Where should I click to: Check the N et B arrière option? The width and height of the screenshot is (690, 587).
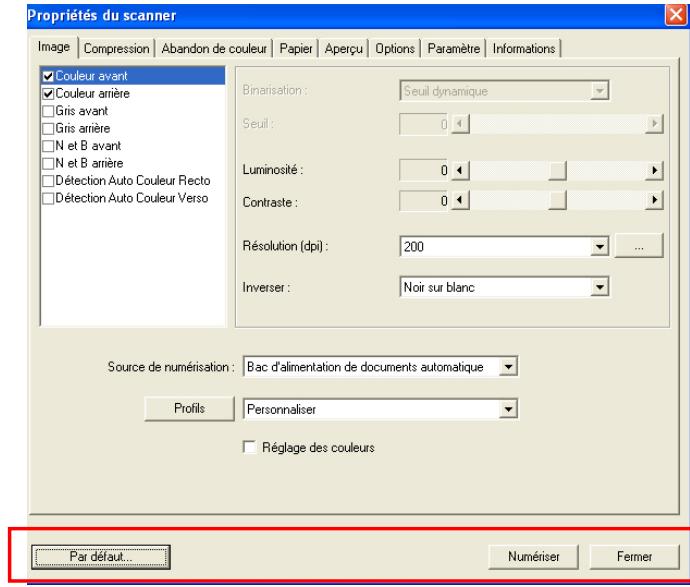(x=48, y=163)
